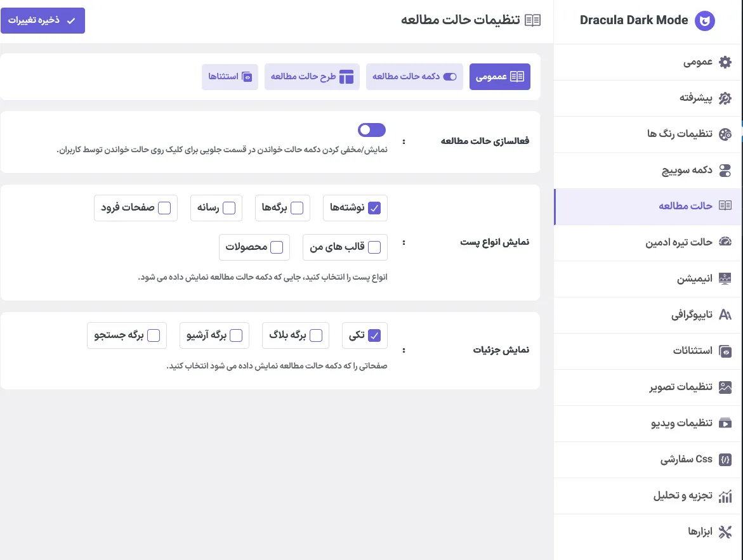Click the تنظیمات حالت مطالعه heading
Image resolution: width=743 pixels, height=560 pixels.
(x=461, y=20)
